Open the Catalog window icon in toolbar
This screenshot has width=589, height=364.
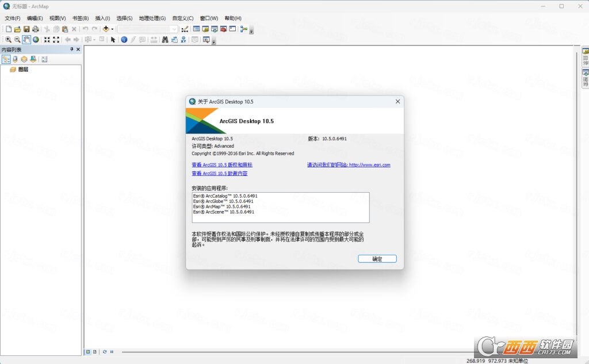point(205,29)
